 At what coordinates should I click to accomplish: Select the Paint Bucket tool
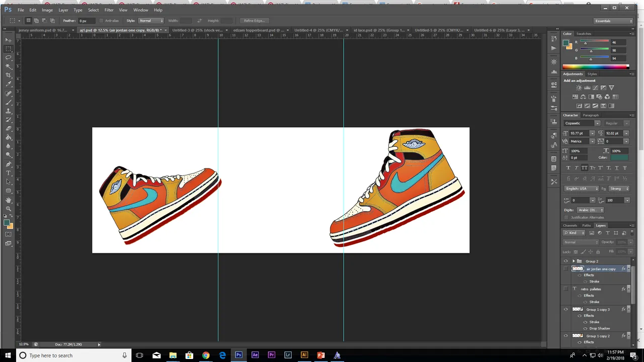9,137
